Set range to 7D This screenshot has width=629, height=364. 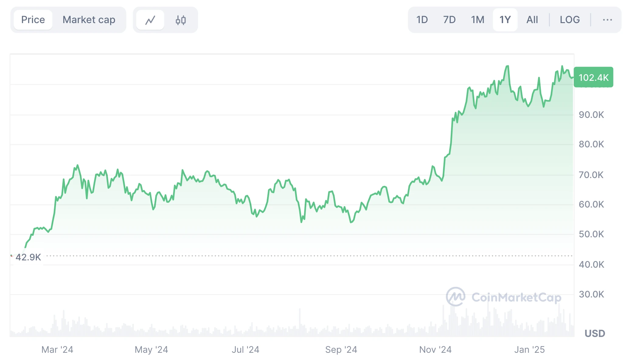tap(449, 20)
